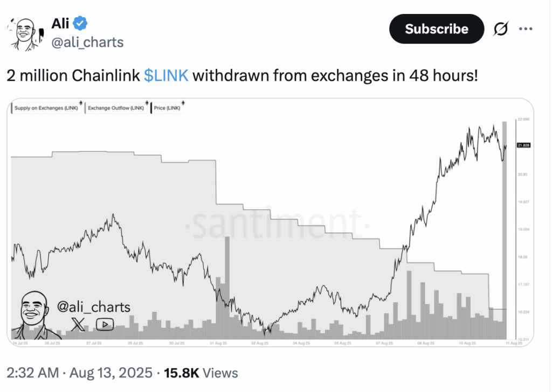Click the 2:32 AM Aug 13, 2025 timestamp

pyautogui.click(x=80, y=373)
